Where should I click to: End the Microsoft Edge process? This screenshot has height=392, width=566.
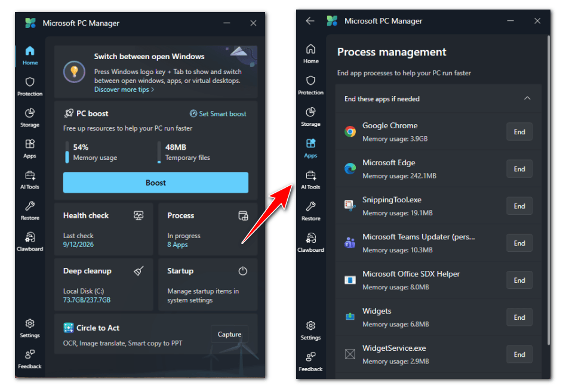point(519,169)
